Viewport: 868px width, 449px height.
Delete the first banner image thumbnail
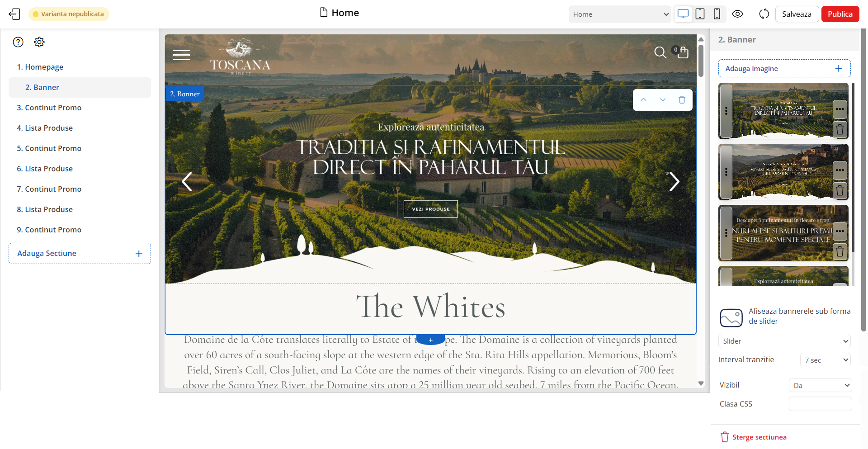840,130
